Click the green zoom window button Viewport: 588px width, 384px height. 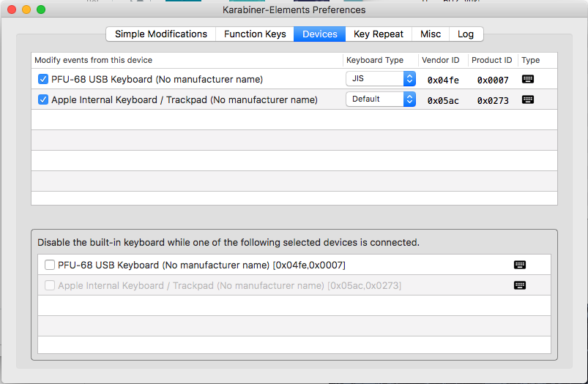point(41,10)
